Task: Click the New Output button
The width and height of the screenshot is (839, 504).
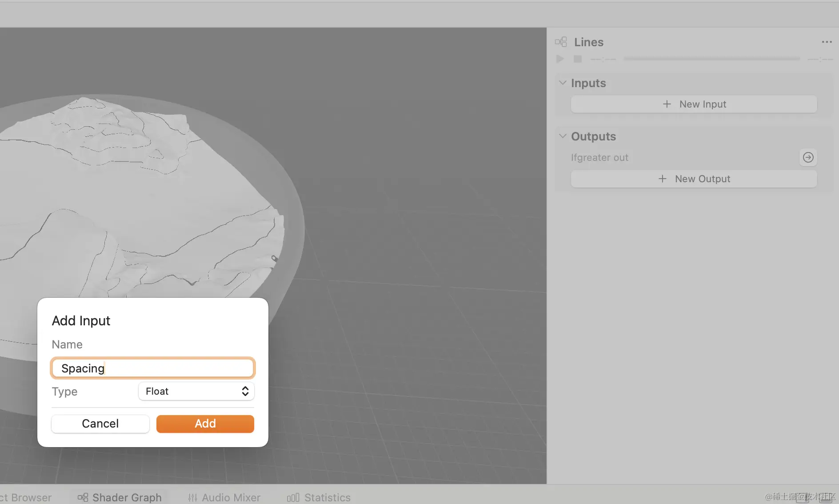Action: (x=694, y=179)
